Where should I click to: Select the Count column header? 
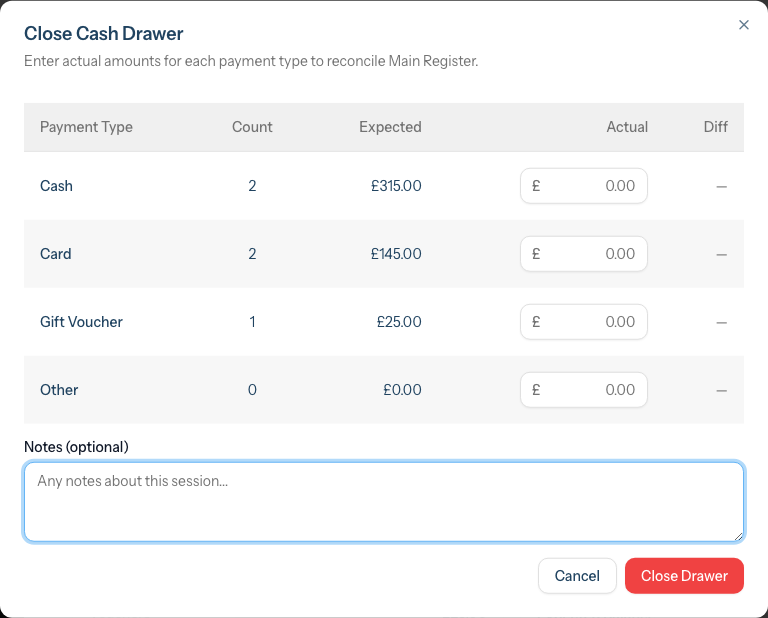point(252,127)
